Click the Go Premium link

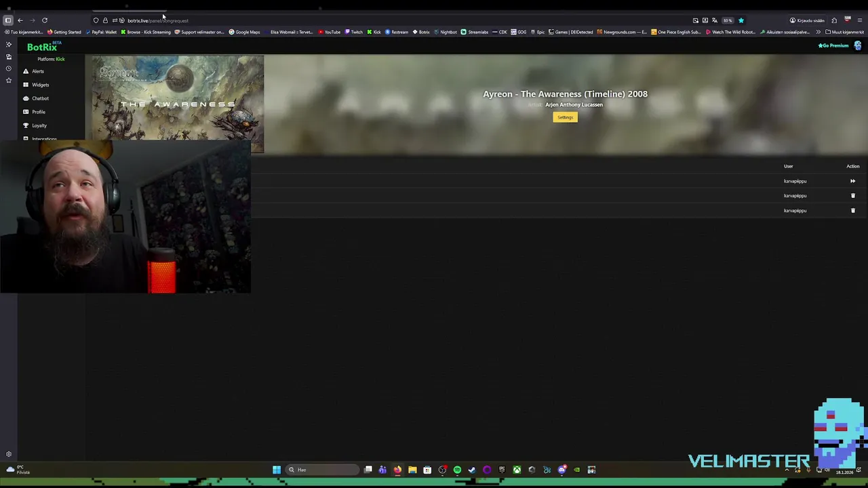(833, 45)
